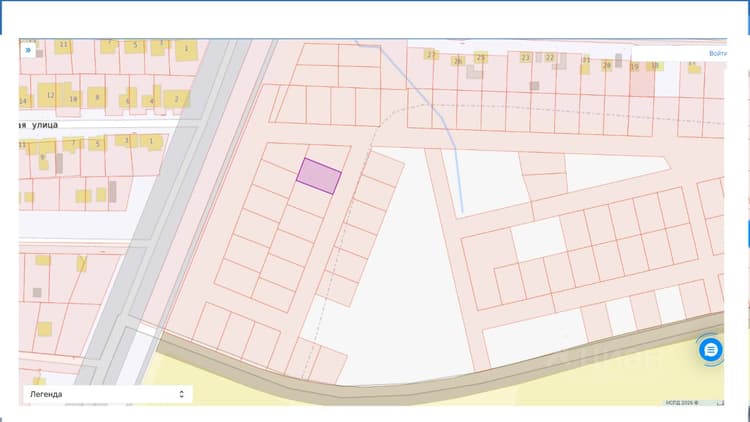This screenshot has height=422, width=750.
Task: Select the highlighted purple land parcel
Action: coord(319,176)
